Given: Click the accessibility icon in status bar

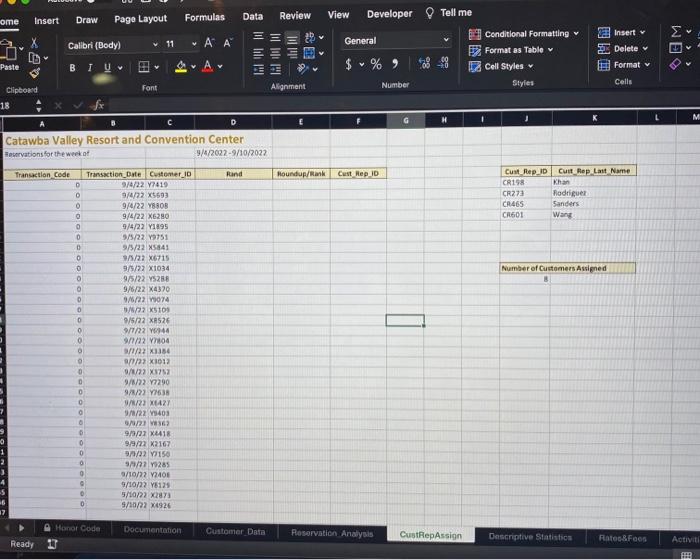Looking at the screenshot, I should click(52, 544).
